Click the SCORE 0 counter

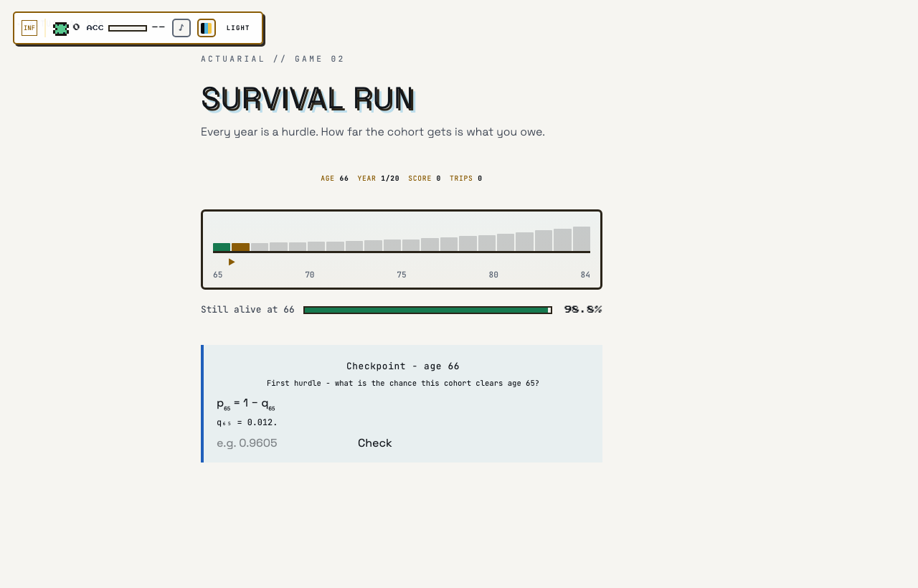coord(425,179)
